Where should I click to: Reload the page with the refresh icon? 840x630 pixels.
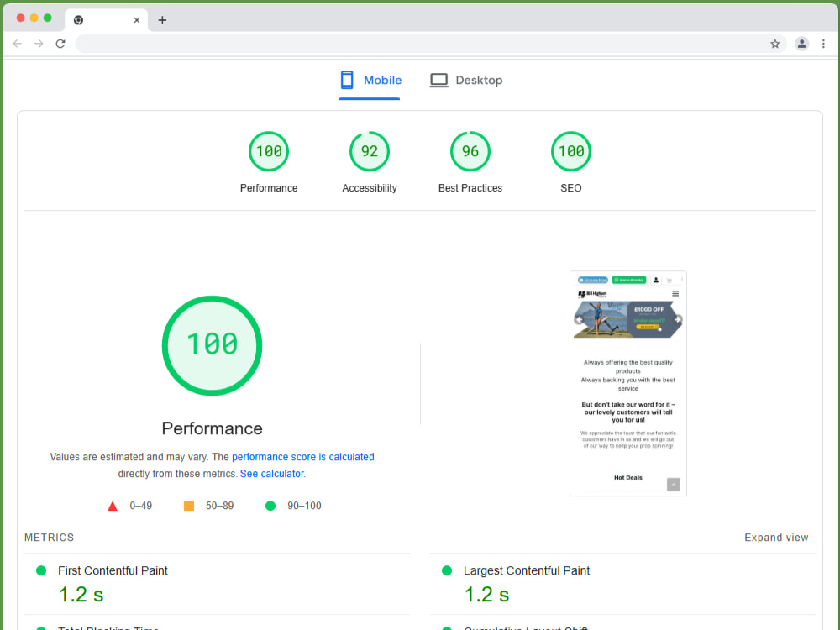[x=60, y=44]
